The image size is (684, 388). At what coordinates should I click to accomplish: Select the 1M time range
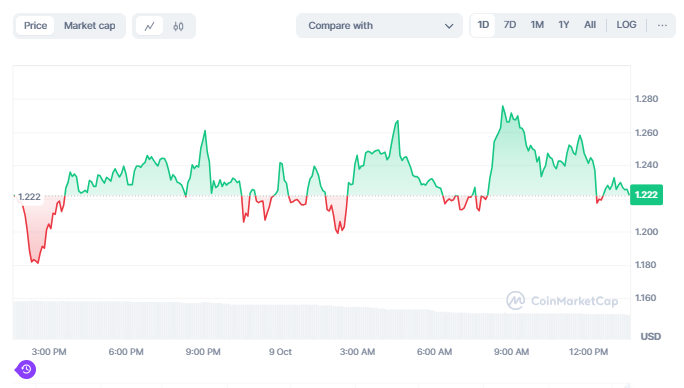[x=537, y=25]
